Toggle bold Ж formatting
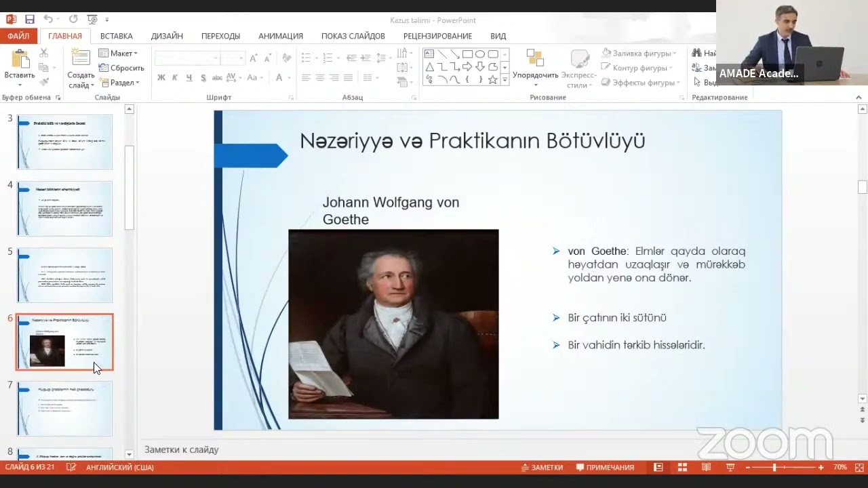Viewport: 868px width, 488px height. tap(161, 78)
